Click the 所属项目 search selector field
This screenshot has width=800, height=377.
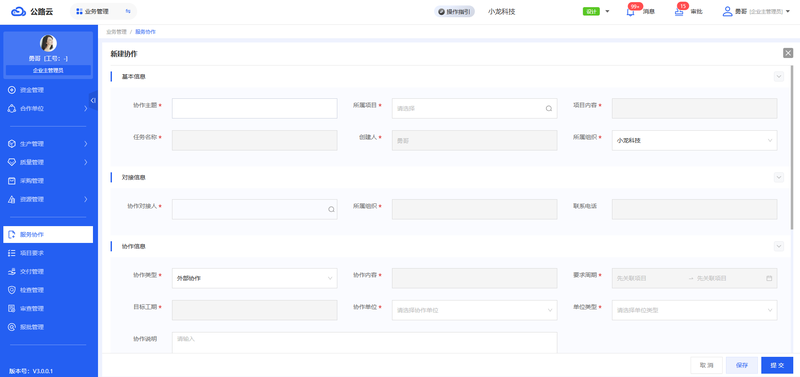click(474, 108)
